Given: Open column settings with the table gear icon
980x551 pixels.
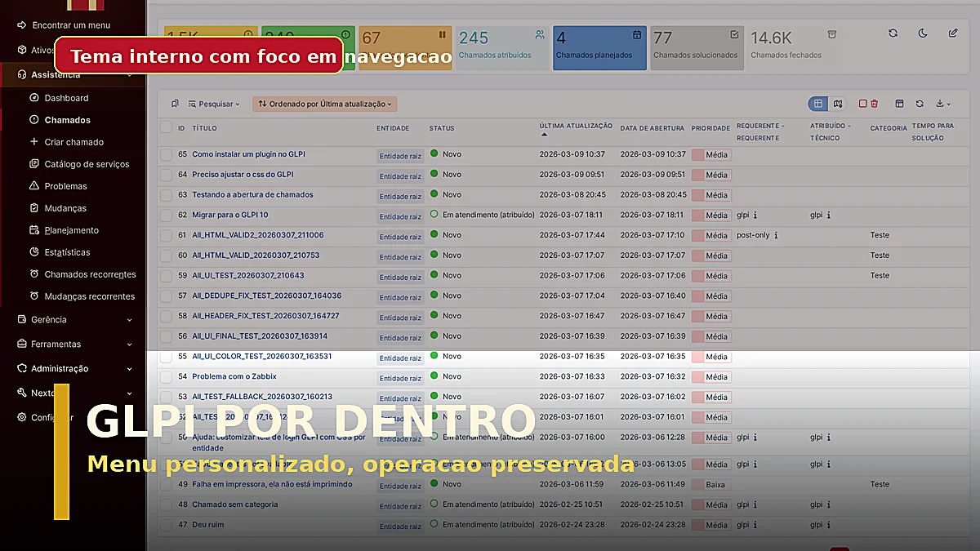Looking at the screenshot, I should tap(899, 104).
